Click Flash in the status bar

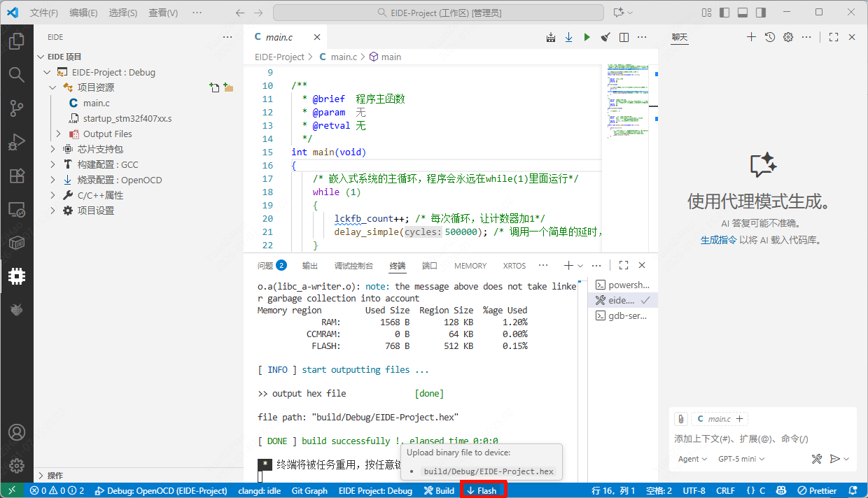point(482,490)
